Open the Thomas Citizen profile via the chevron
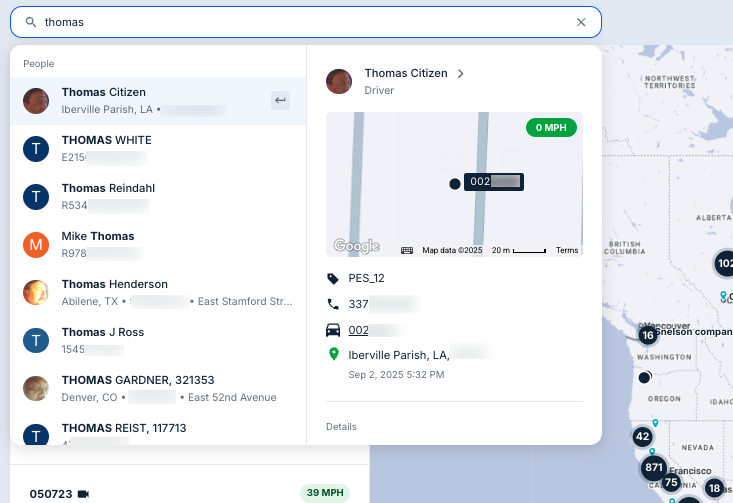This screenshot has width=733, height=503. (460, 73)
